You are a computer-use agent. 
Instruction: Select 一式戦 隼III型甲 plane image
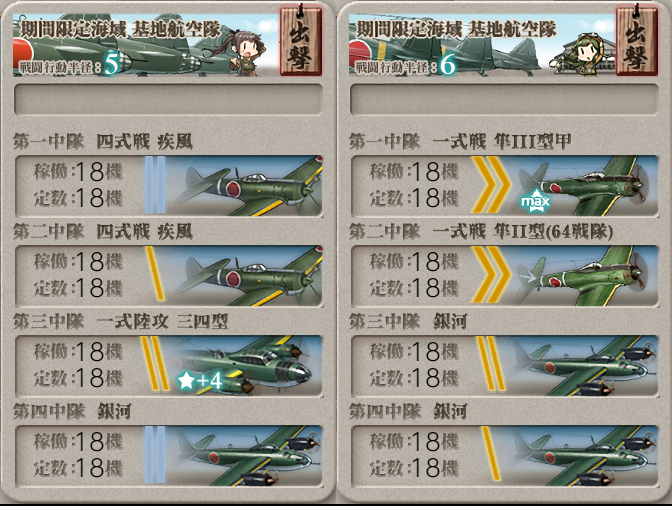583,185
